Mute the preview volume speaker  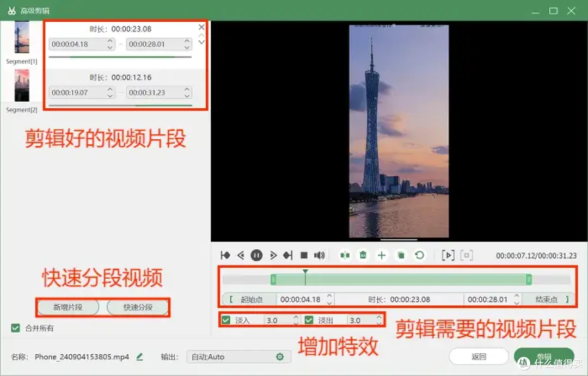319,255
